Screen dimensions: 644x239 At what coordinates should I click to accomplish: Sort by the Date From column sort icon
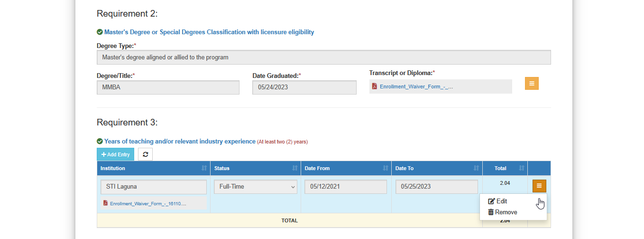click(x=385, y=168)
